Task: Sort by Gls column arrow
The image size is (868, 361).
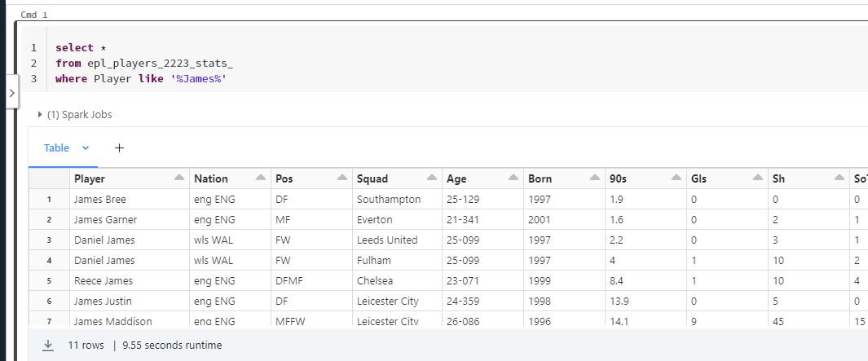Action: 758,178
